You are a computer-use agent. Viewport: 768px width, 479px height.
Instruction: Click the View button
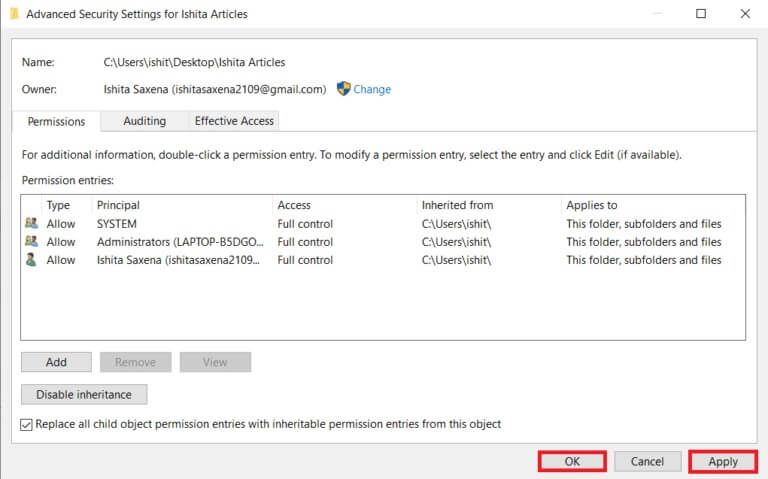216,362
